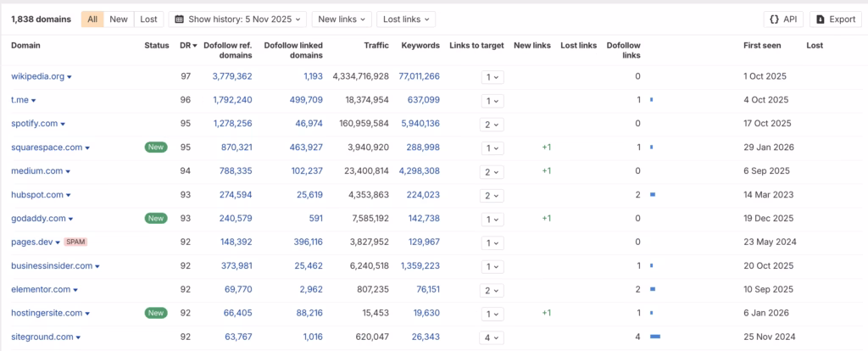Viewport: 868px width, 351px height.
Task: Click first seen date 25 Nov 2024
Action: [x=770, y=337]
